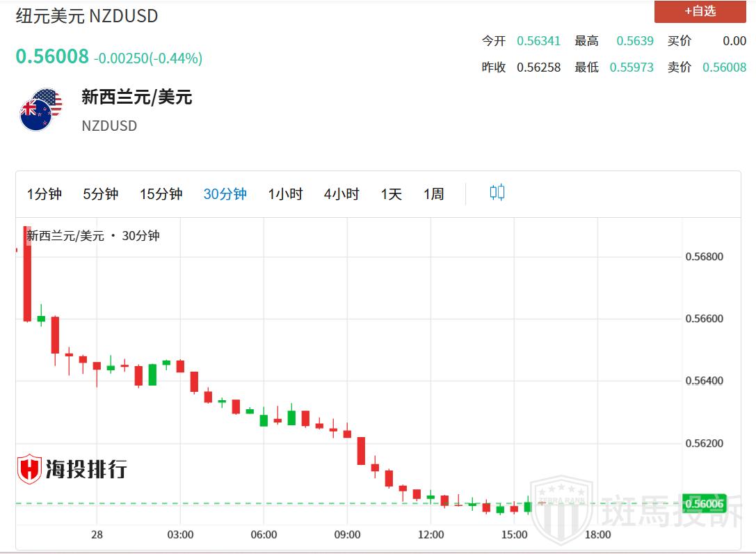Click the chart legend 新西兰元/美元 · 30分钟
This screenshot has height=554, width=756.
click(93, 236)
